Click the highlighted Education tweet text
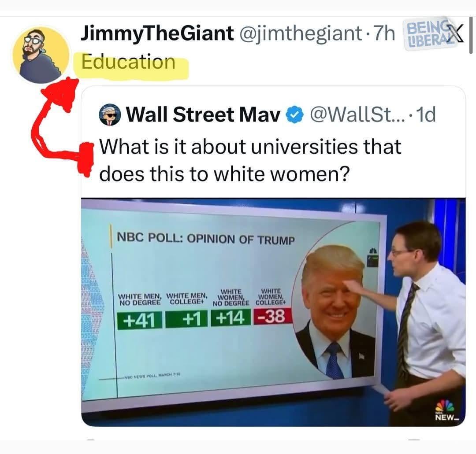Image resolution: width=476 pixels, height=454 pixels. [128, 63]
